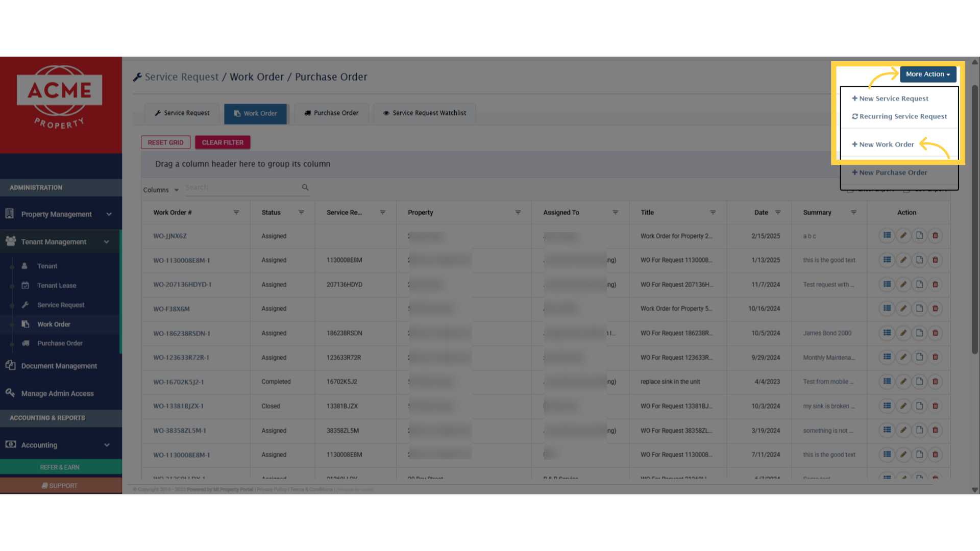980x551 pixels.
Task: Click the Purchase Order cart icon in sidebar
Action: pyautogui.click(x=26, y=343)
